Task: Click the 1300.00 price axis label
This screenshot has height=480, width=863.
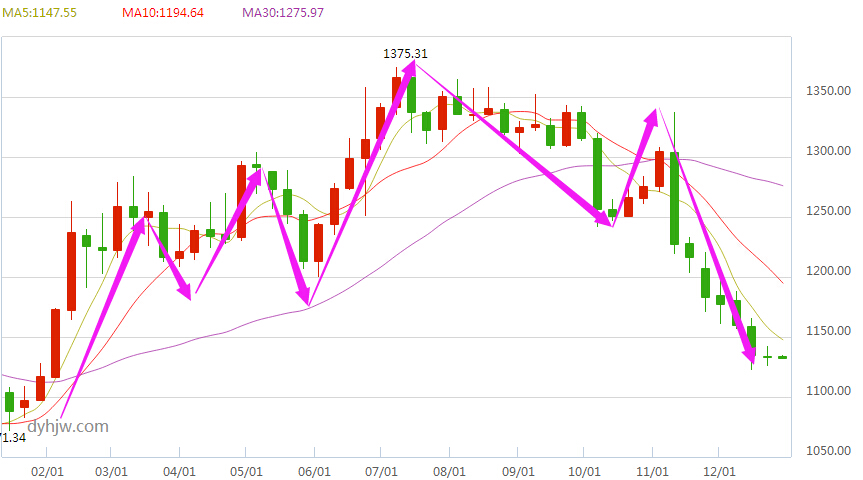Action: [828, 151]
